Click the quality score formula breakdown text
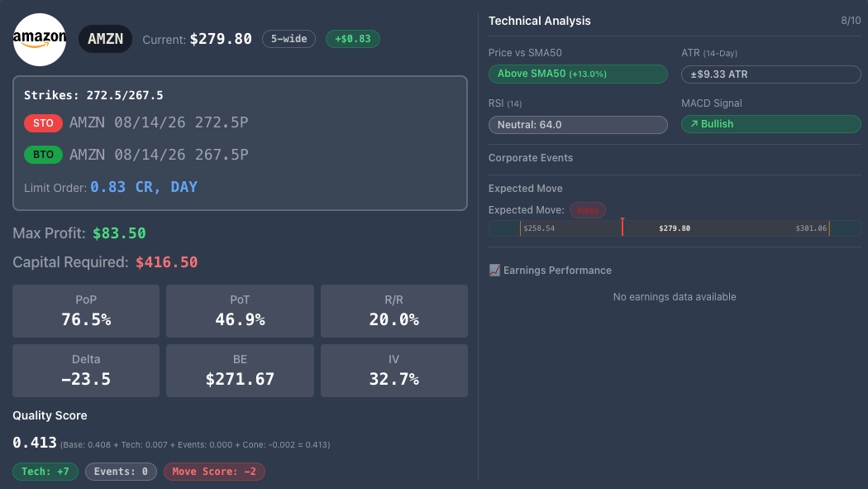 point(195,444)
